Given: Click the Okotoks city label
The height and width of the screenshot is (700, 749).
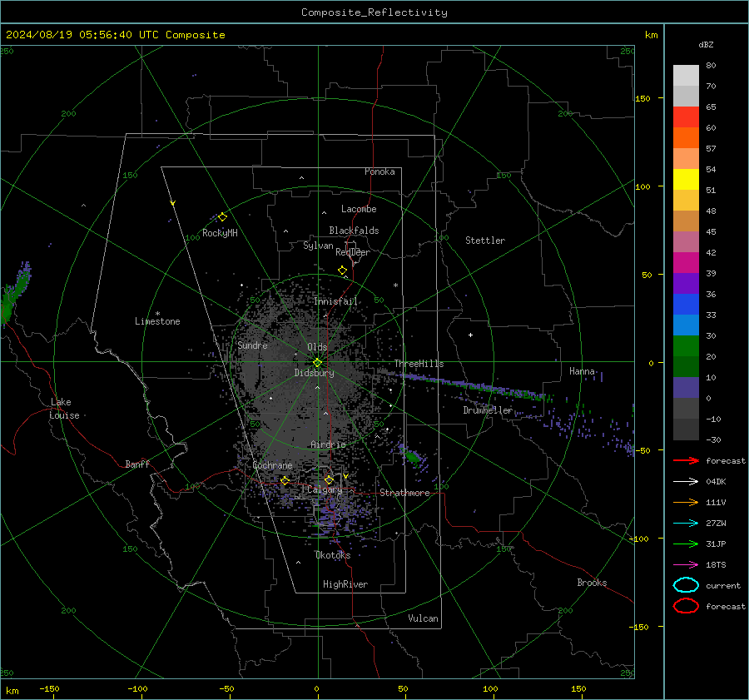Looking at the screenshot, I should click(333, 555).
